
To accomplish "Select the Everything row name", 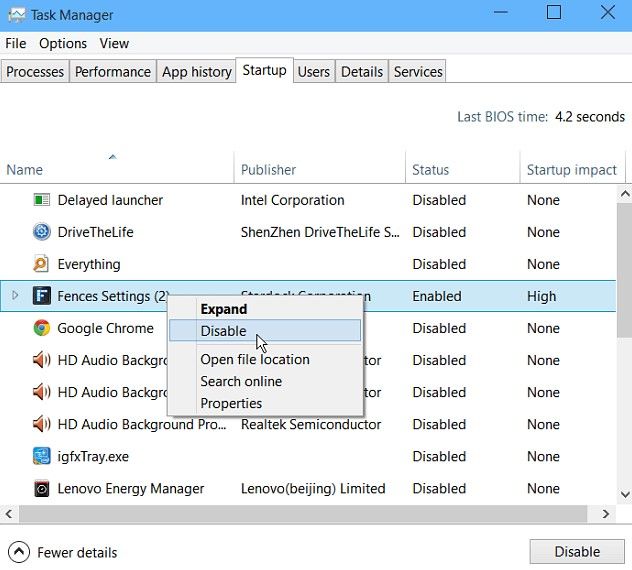I will pyautogui.click(x=89, y=264).
